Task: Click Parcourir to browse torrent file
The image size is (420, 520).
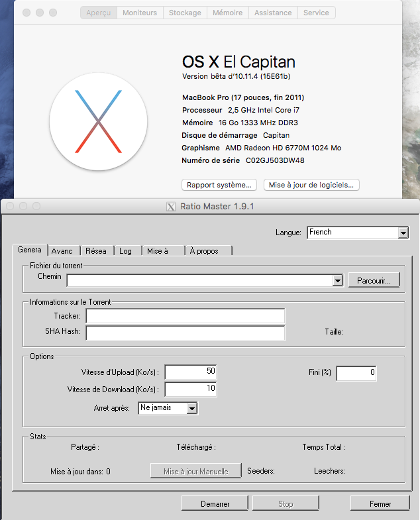Action: 374,281
